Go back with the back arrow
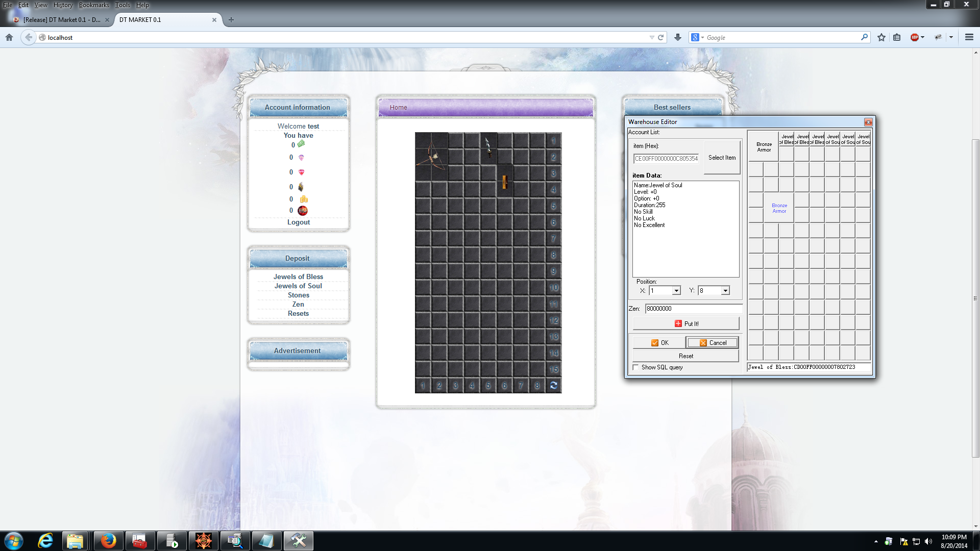Screen dimensions: 980x551 tap(29, 37)
